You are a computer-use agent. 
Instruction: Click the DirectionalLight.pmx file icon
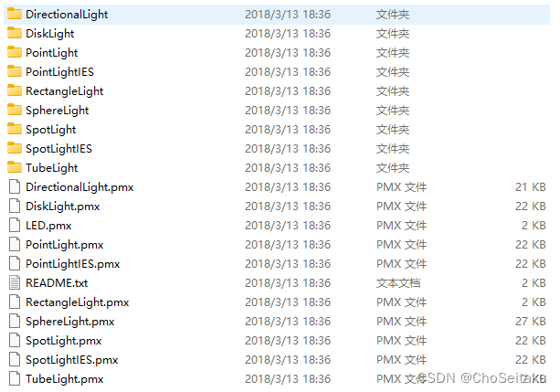coord(15,187)
